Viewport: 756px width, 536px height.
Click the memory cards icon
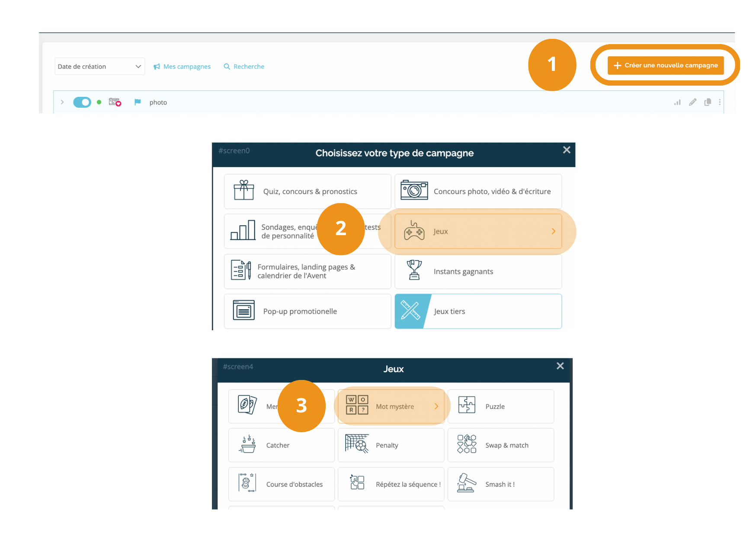coord(247,405)
